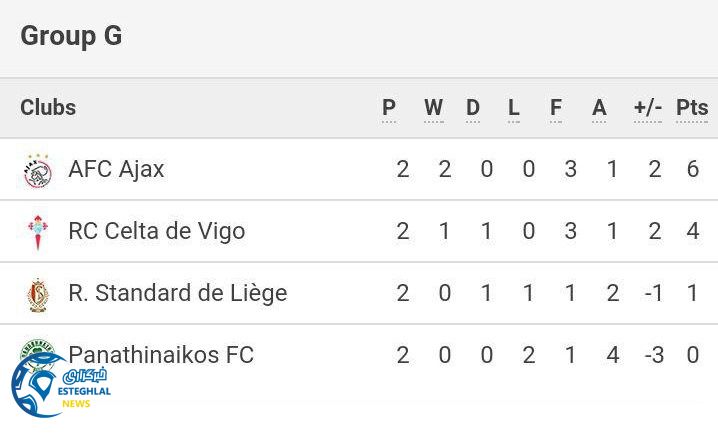
Task: Click the D (draws) column header
Action: (473, 108)
